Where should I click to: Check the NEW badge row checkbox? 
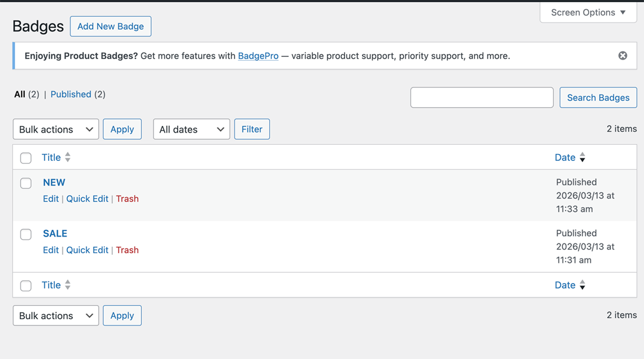coord(26,183)
